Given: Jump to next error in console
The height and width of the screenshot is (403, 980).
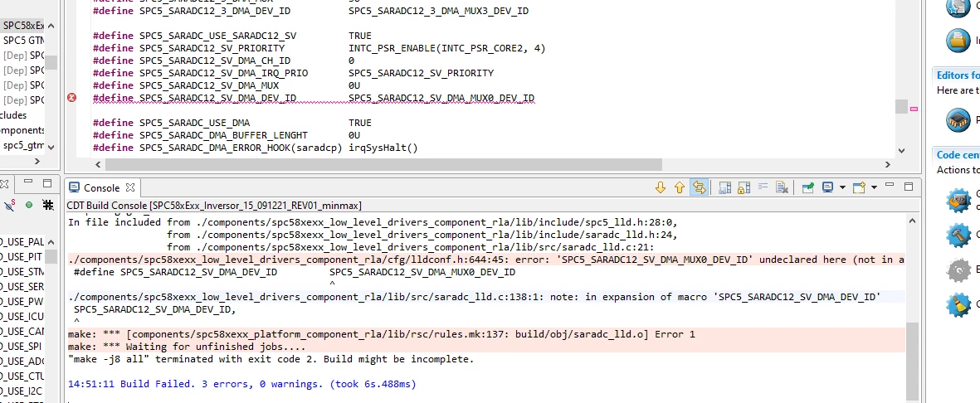Looking at the screenshot, I should 660,187.
